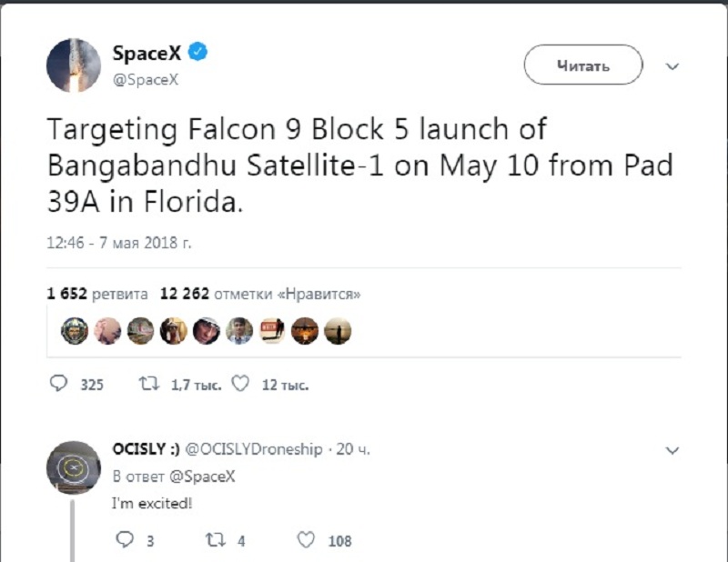728x562 pixels.
Task: Open SpaceX profile avatar picture
Action: pos(74,65)
